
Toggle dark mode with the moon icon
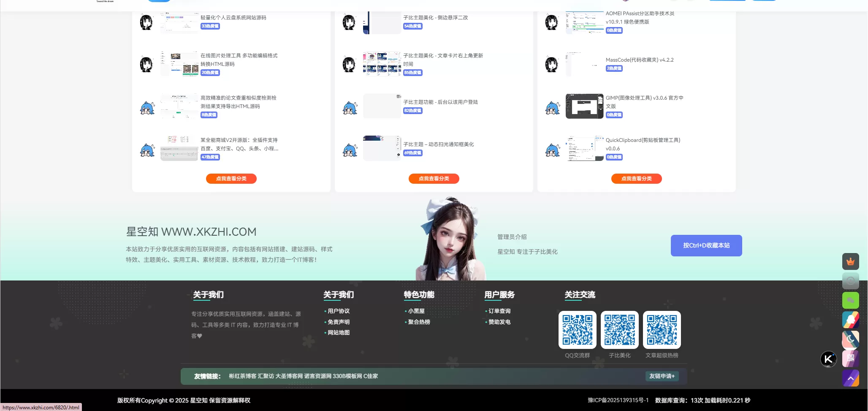(851, 340)
